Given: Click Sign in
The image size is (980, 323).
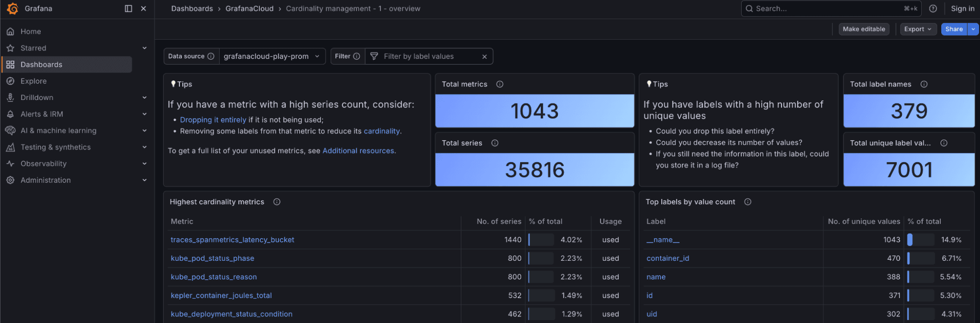Looking at the screenshot, I should coord(962,8).
